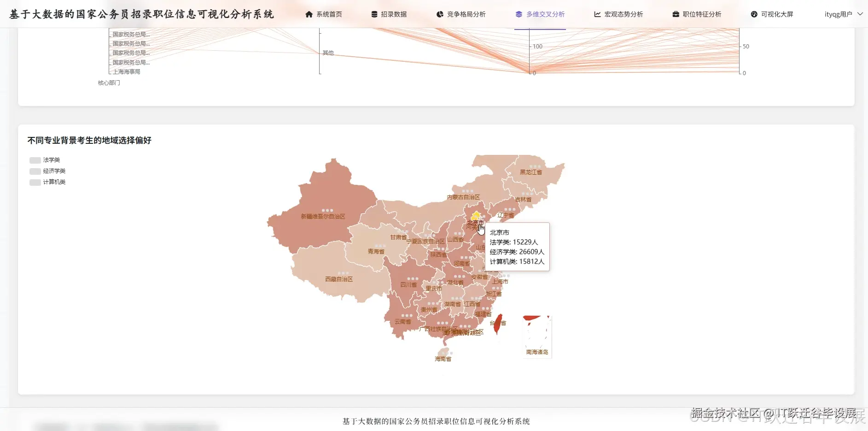Click the dashboard icon beside 可视化大屏

click(x=754, y=14)
